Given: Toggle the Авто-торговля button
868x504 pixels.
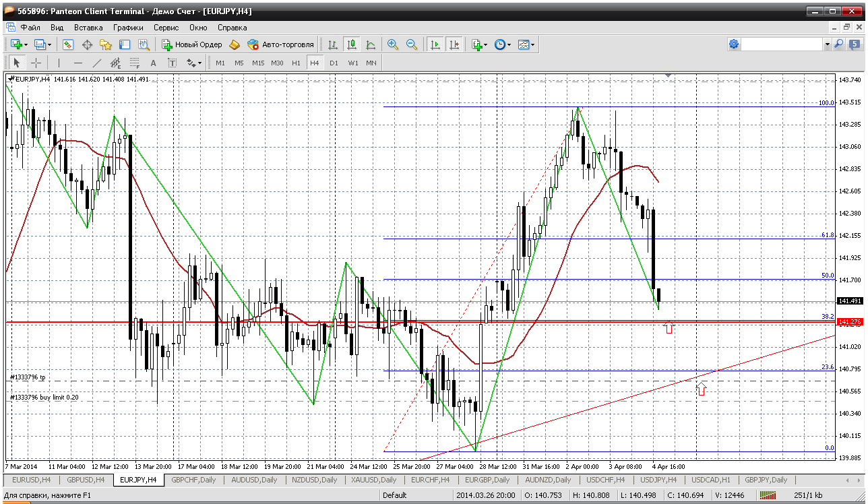Looking at the screenshot, I should point(281,44).
